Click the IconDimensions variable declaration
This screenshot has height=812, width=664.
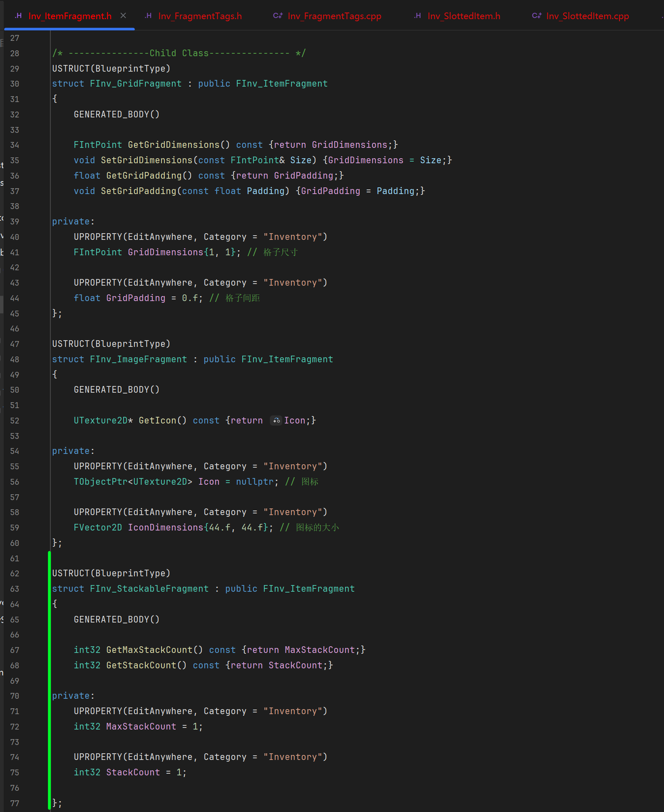point(166,528)
